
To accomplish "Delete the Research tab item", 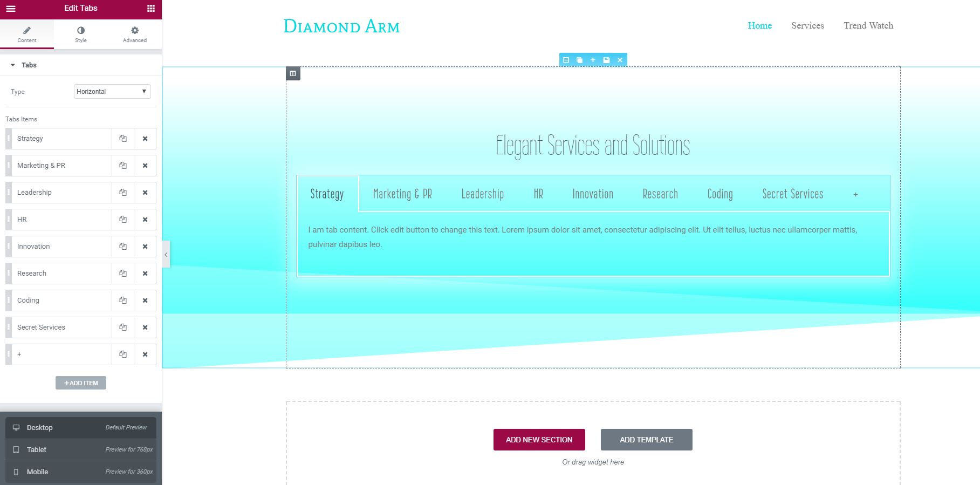I will [145, 274].
